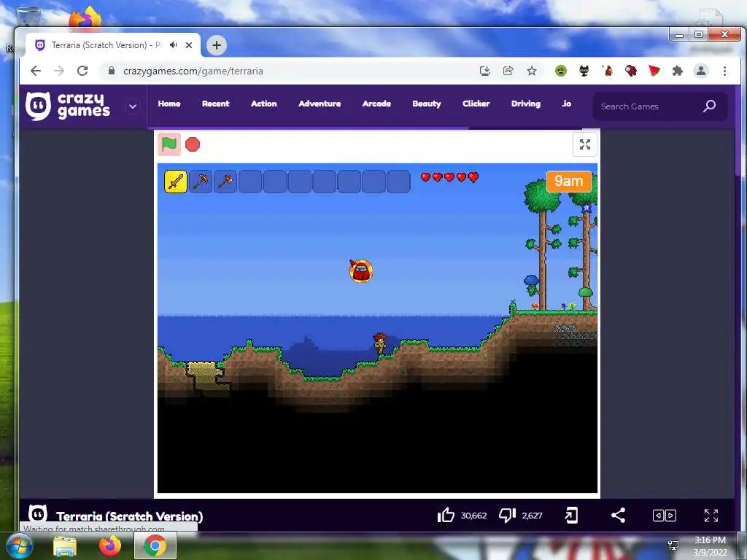Screen dimensions: 747x560
Task: Click the CrazyGames logo
Action: point(68,106)
